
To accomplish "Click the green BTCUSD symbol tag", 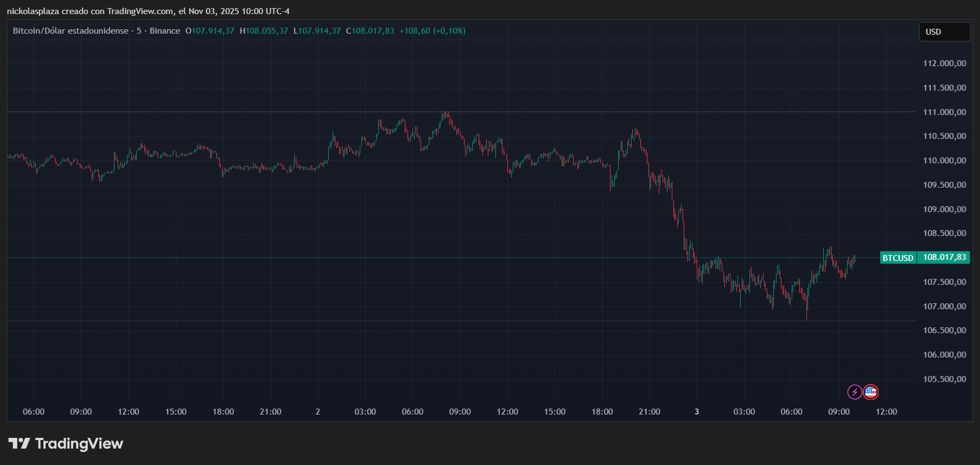I will point(898,258).
